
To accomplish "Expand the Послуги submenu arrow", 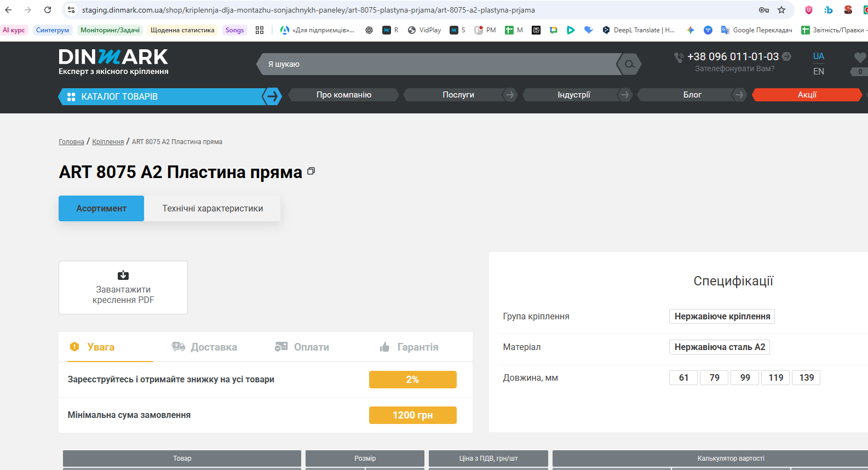I will tap(510, 95).
